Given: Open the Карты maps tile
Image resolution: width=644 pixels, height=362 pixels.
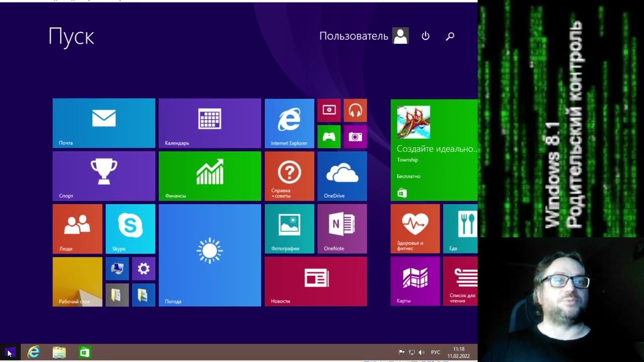Looking at the screenshot, I should coord(415,281).
